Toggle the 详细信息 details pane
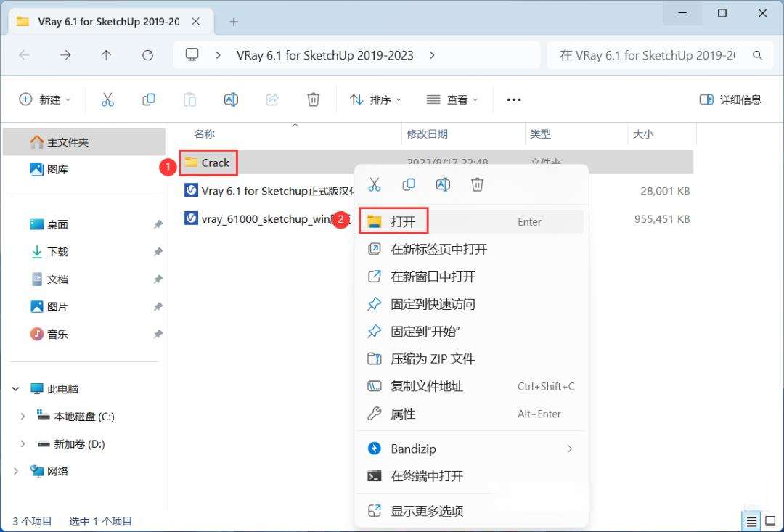 tap(730, 99)
